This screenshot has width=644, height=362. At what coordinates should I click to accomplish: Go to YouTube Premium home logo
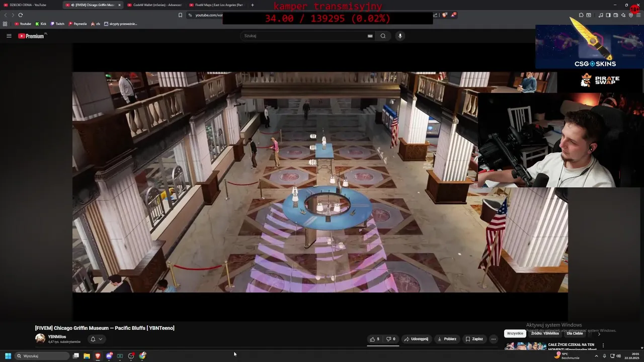point(31,36)
